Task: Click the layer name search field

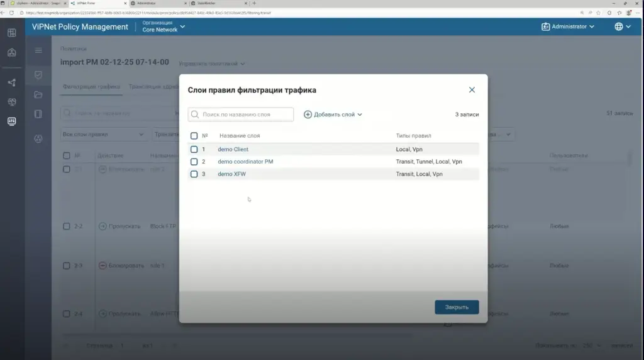Action: (241, 115)
